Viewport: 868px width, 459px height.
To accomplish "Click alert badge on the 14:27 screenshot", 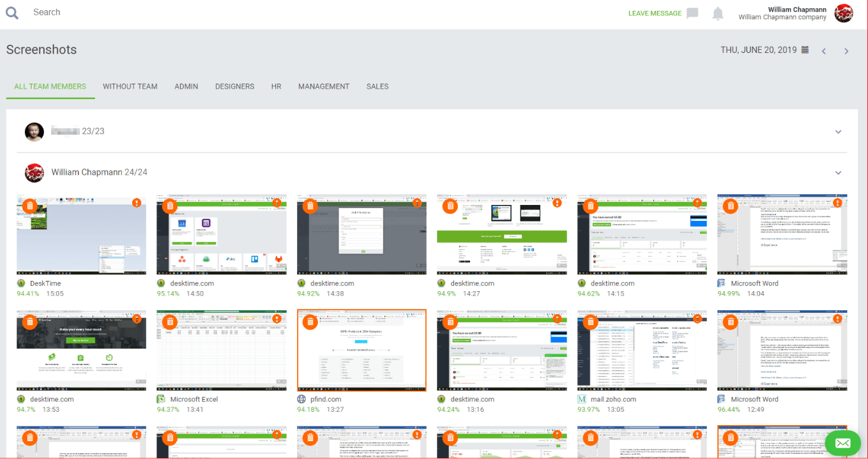I will tap(557, 202).
